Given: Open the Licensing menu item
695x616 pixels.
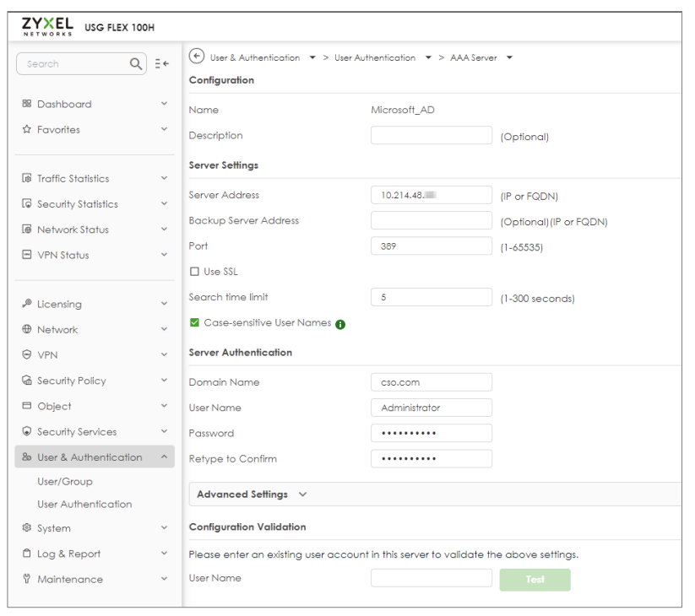Looking at the screenshot, I should (95, 304).
